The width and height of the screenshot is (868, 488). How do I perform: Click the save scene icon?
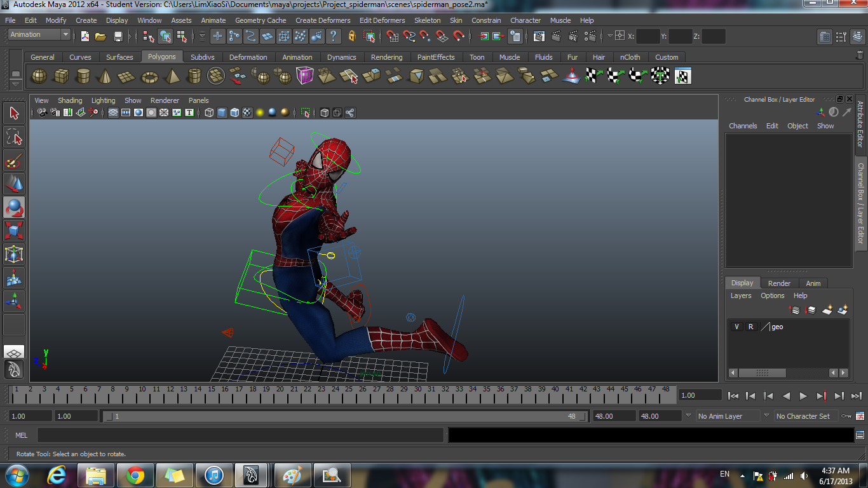pyautogui.click(x=118, y=36)
